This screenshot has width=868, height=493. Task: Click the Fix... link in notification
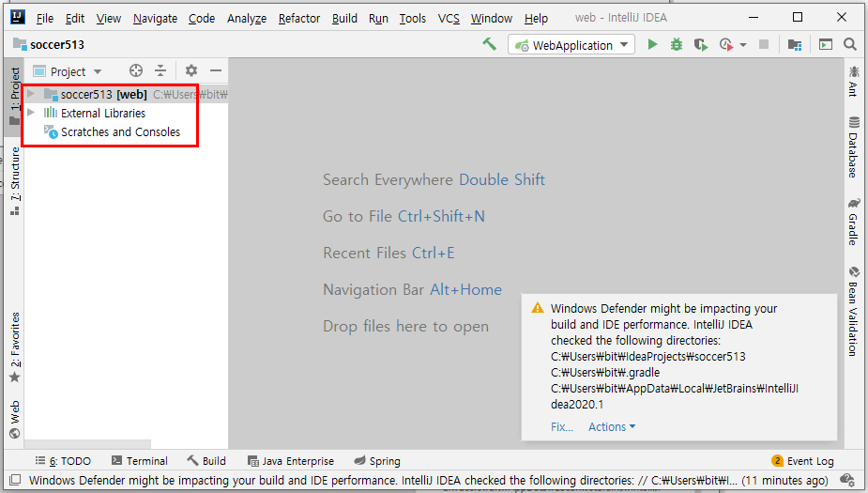pos(561,427)
